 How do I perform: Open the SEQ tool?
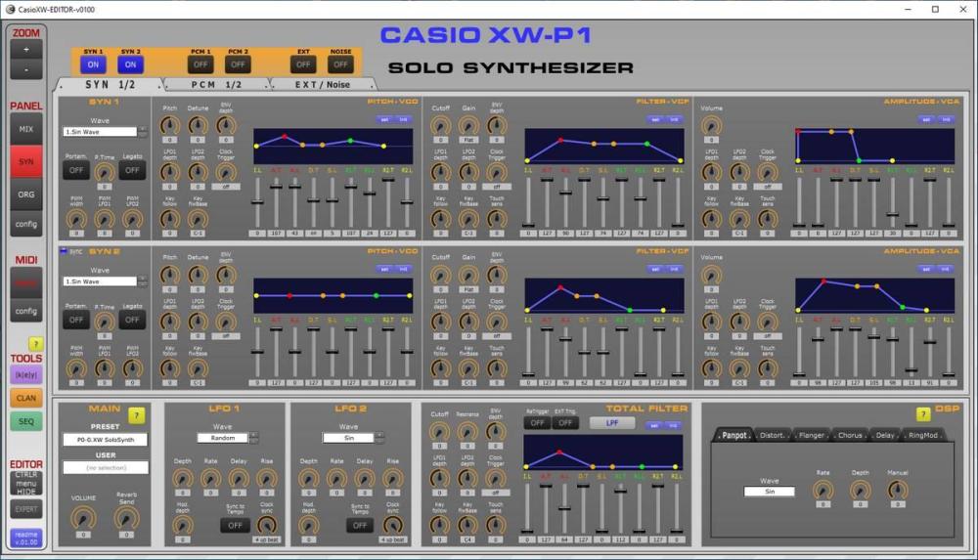click(26, 421)
